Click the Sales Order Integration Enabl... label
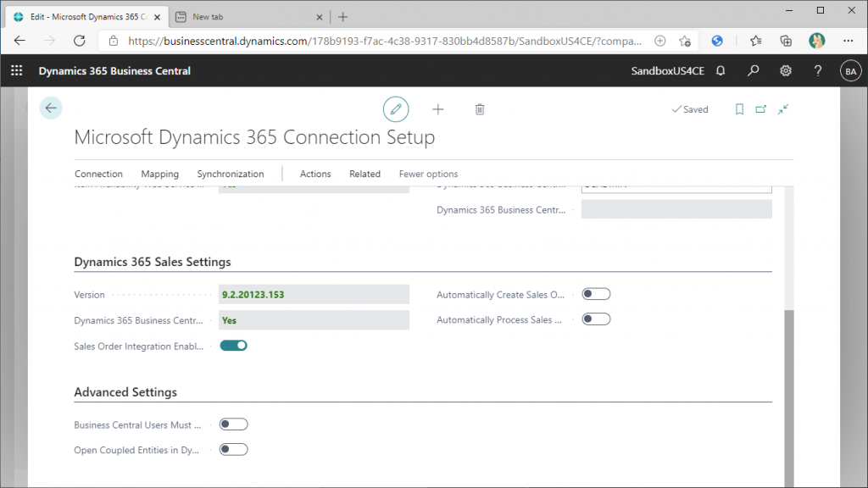Screen dimensions: 868x488 [x=139, y=347]
